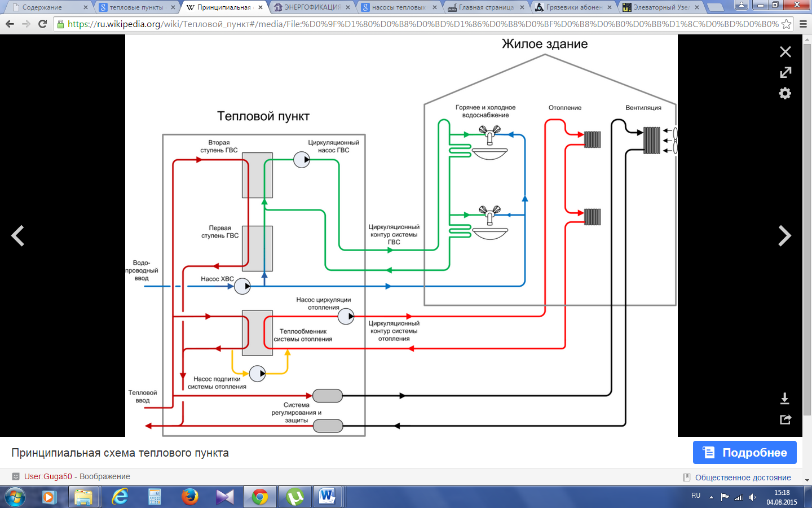Open the Общественное достояние license link
812x508 pixels.
(743, 478)
